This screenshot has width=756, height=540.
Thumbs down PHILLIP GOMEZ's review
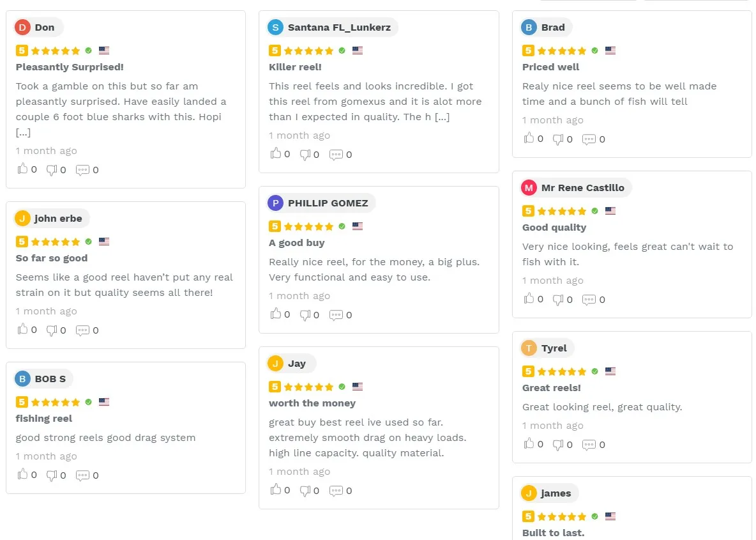point(305,314)
